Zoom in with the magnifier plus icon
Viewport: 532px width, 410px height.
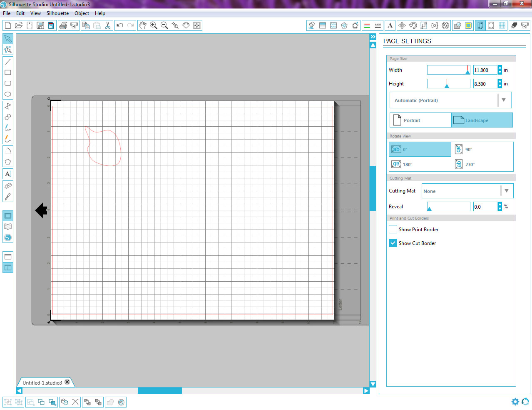pyautogui.click(x=154, y=25)
